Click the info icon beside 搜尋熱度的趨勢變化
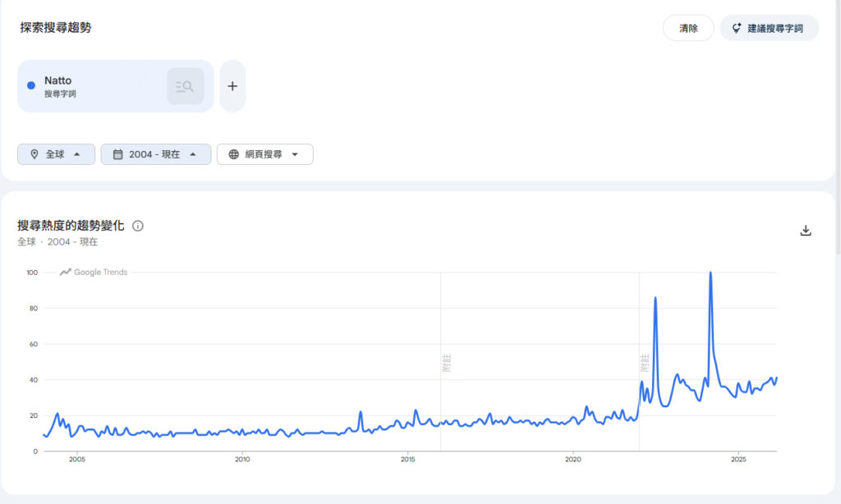 (x=138, y=226)
